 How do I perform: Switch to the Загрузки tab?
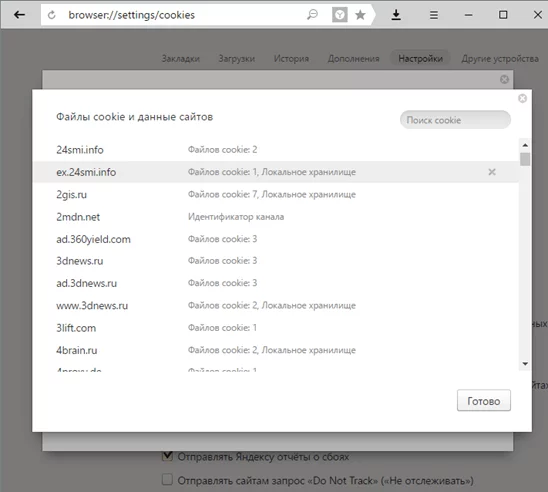pos(237,59)
